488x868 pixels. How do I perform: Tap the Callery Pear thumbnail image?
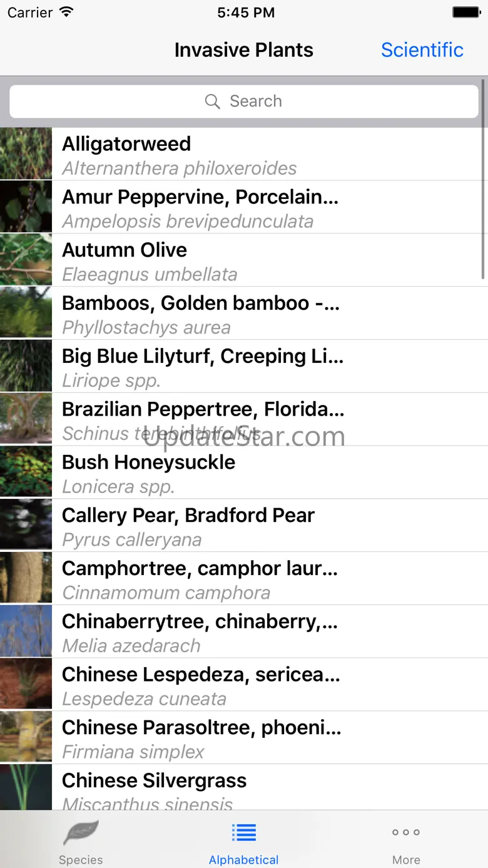point(26,526)
